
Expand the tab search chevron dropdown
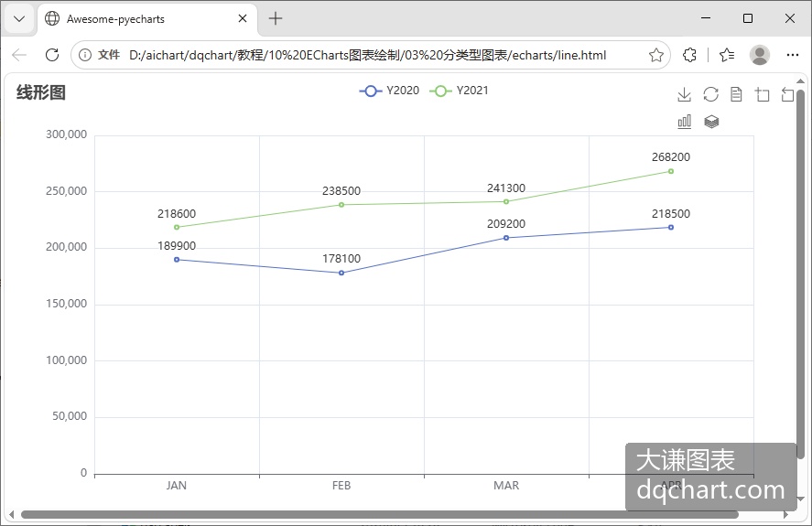click(19, 19)
